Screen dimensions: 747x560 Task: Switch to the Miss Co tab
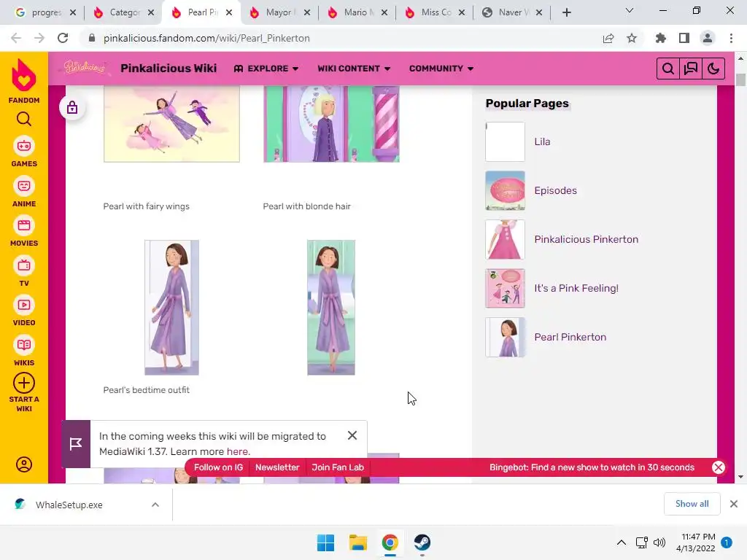coord(436,12)
